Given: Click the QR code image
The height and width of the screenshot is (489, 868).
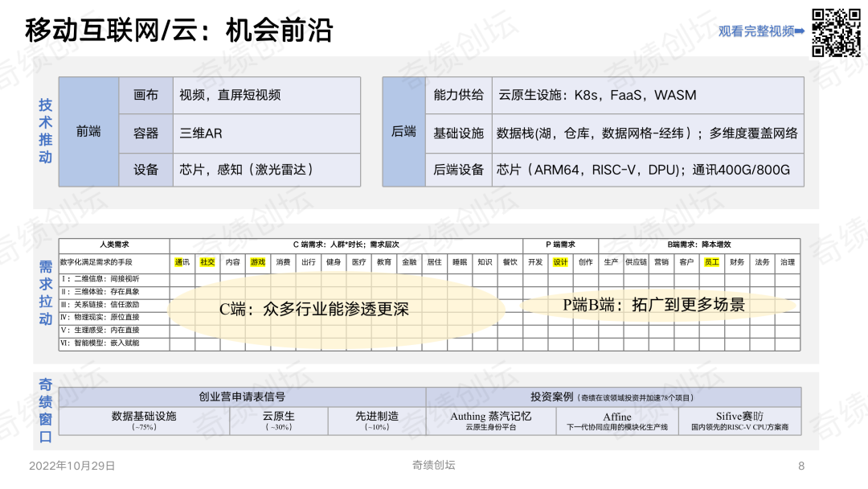Looking at the screenshot, I should pos(836,32).
